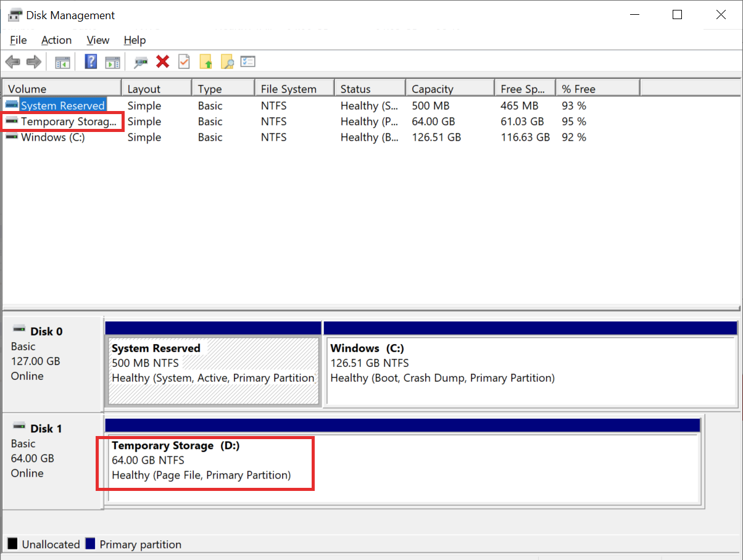Click the Disk Management title bar icon

click(x=15, y=15)
